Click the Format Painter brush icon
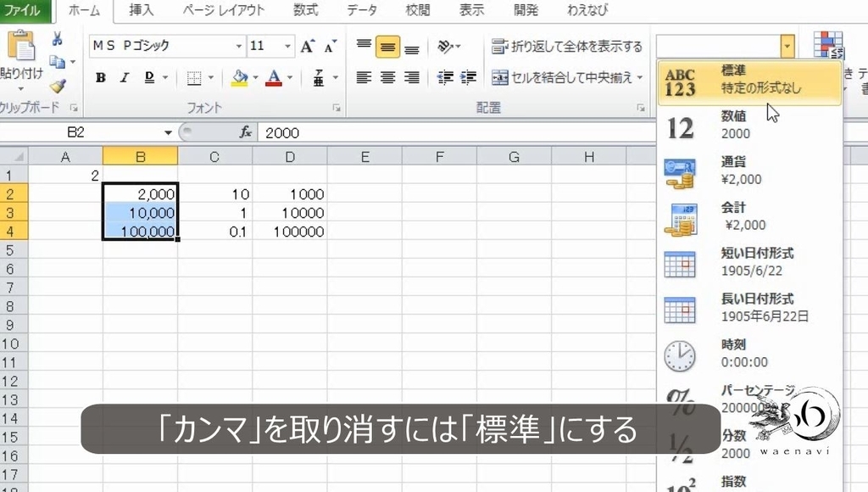868x492 pixels. tap(57, 86)
